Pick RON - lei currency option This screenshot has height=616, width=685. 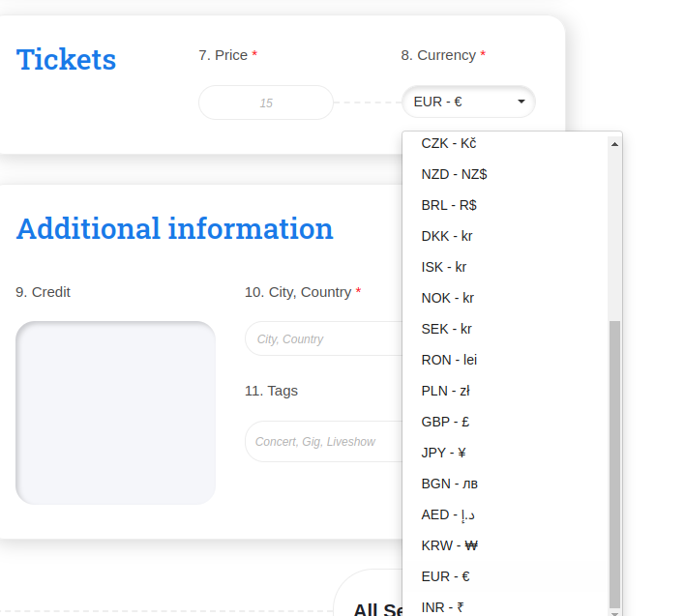pos(449,360)
